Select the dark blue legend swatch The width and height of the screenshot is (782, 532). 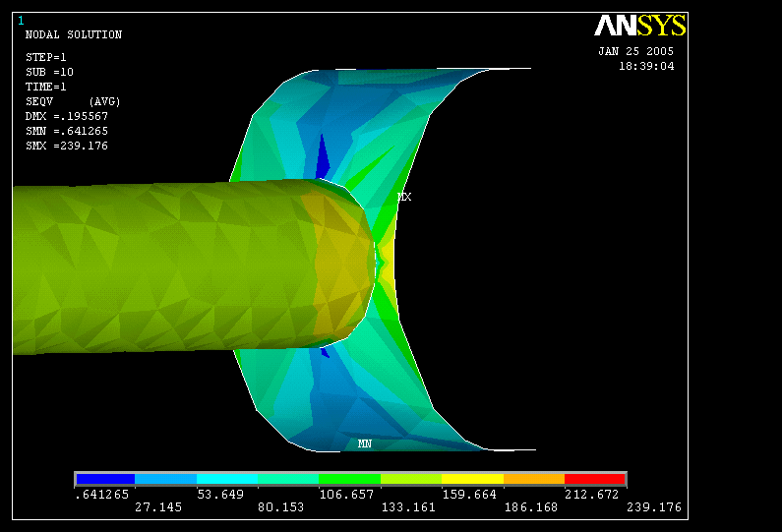click(105, 479)
